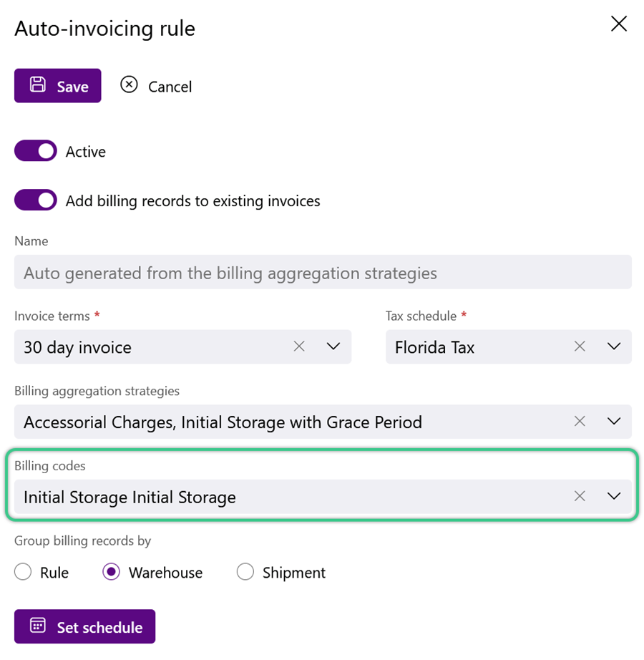Open the Tax schedule dropdown arrow

coord(614,346)
